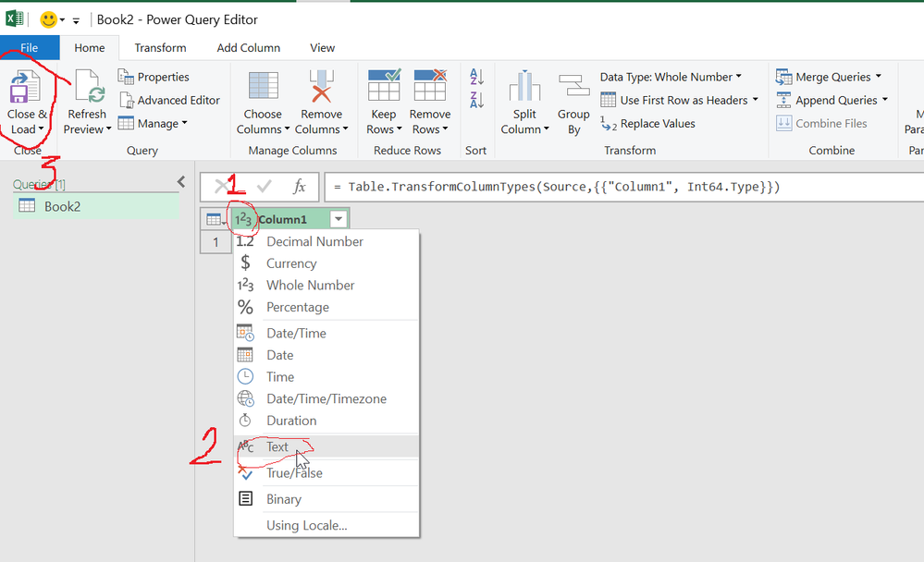
Task: Click the Combine Files button
Action: [x=821, y=124]
